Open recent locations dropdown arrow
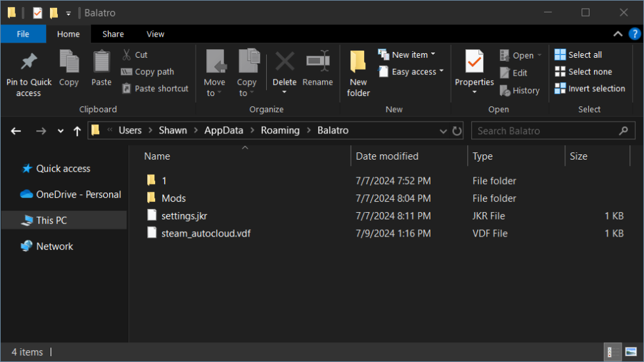This screenshot has width=644, height=362. click(x=60, y=131)
